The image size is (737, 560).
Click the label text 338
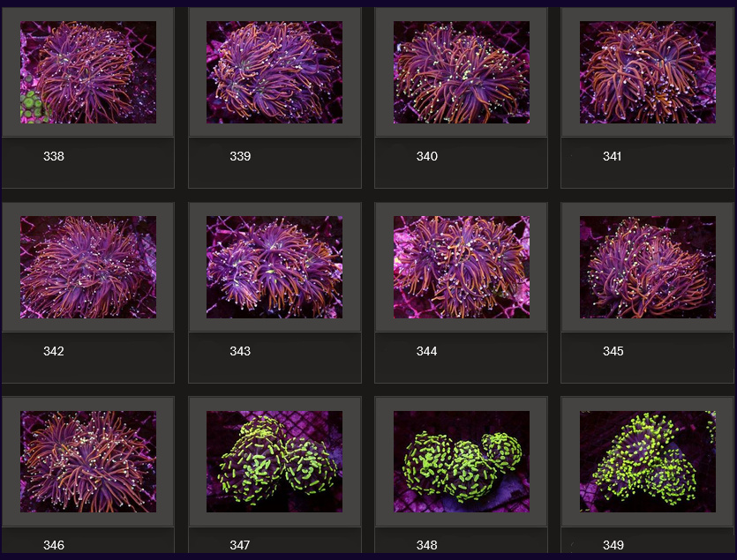(x=54, y=156)
